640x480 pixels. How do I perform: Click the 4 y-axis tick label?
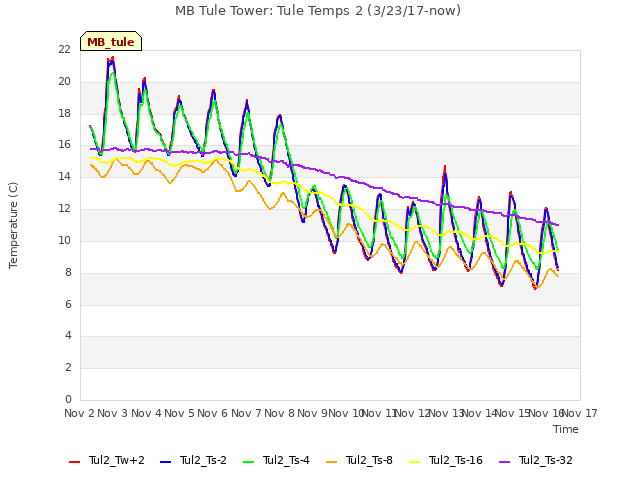point(68,336)
